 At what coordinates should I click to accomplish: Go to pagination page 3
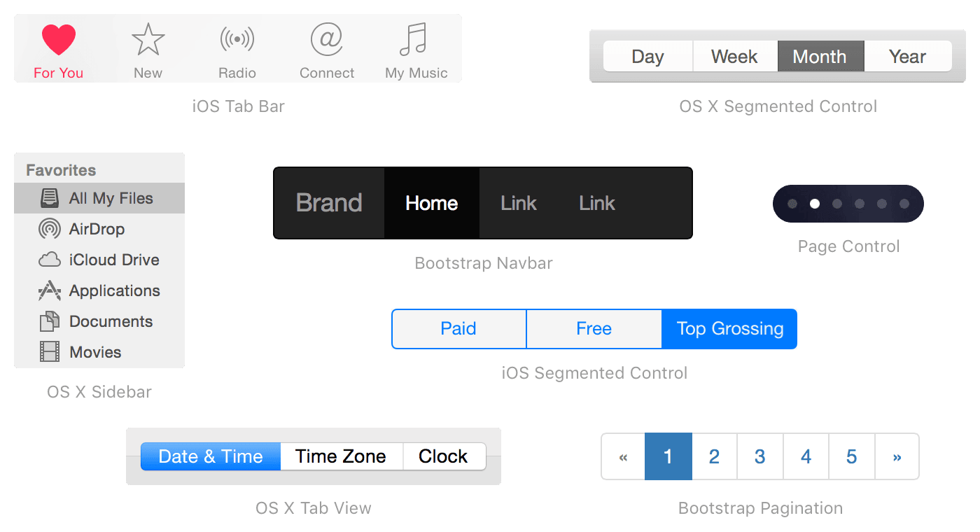759,457
